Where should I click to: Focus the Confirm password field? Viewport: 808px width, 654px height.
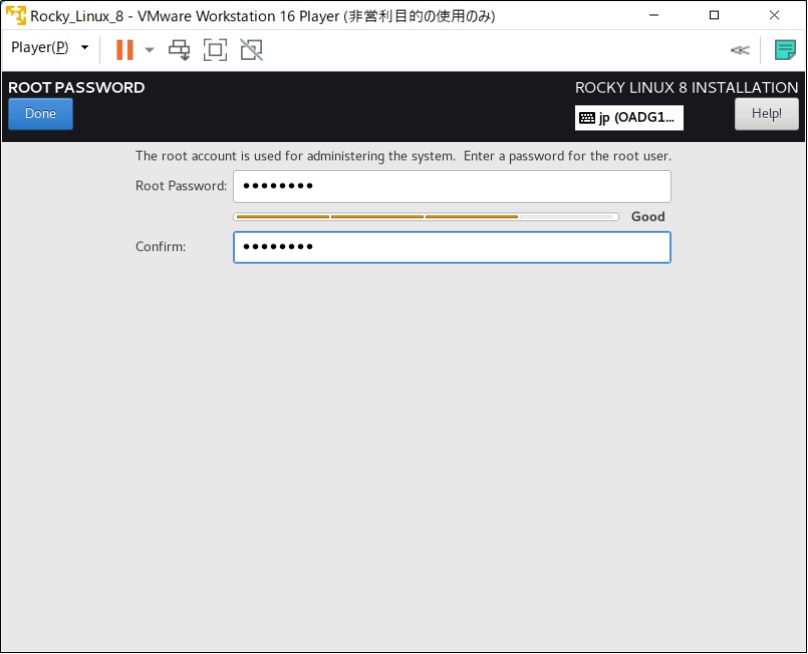452,247
